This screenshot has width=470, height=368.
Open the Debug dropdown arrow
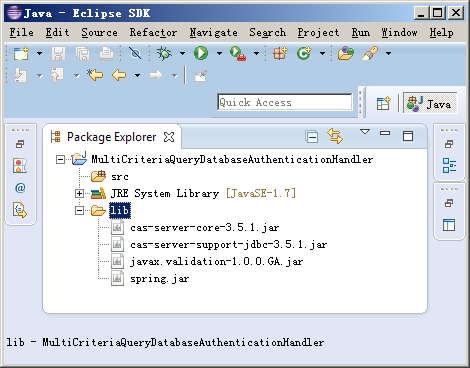(182, 53)
